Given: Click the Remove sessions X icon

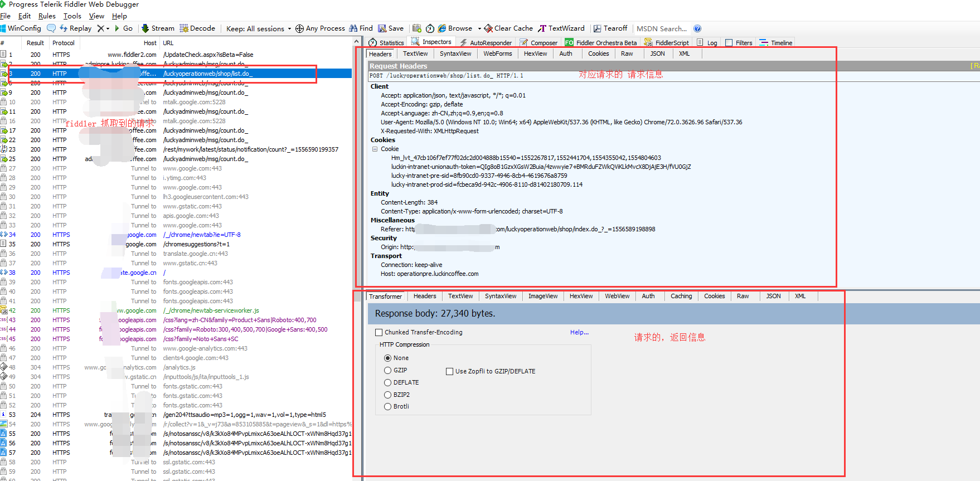Looking at the screenshot, I should pos(100,28).
